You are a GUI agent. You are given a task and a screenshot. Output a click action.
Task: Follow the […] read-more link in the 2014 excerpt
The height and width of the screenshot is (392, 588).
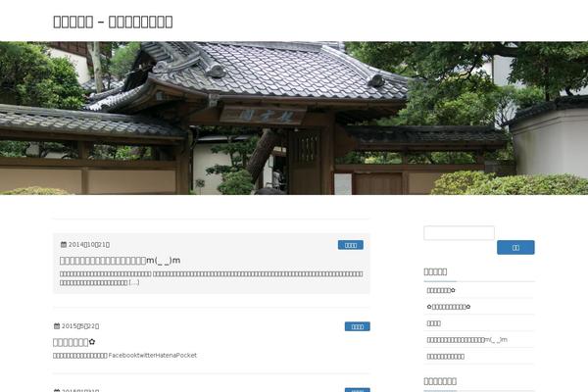tap(134, 282)
